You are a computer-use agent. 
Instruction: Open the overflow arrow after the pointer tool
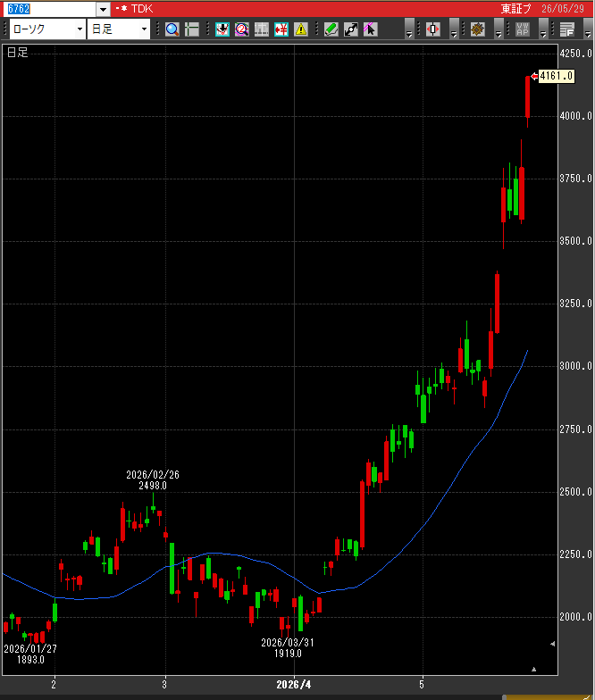point(409,29)
